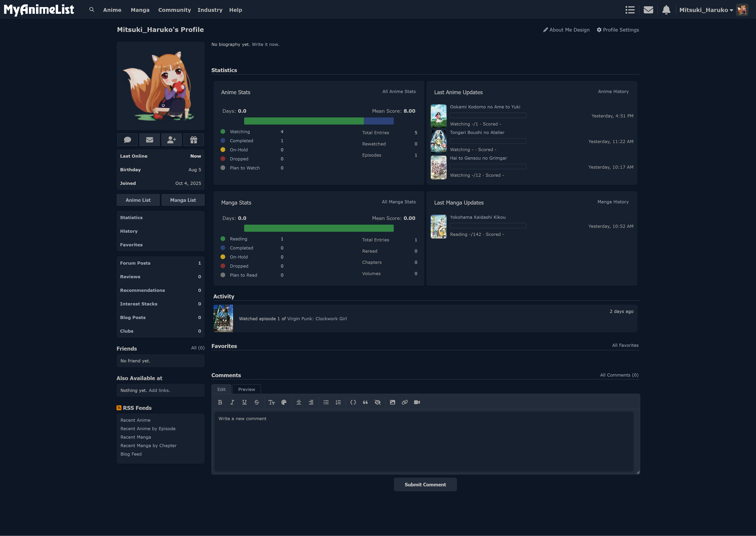Insert quote block in comment
The width and height of the screenshot is (756, 536).
click(x=365, y=402)
